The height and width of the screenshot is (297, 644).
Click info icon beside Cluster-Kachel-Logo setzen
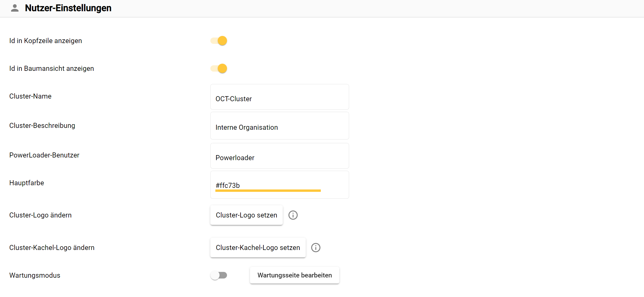point(316,248)
